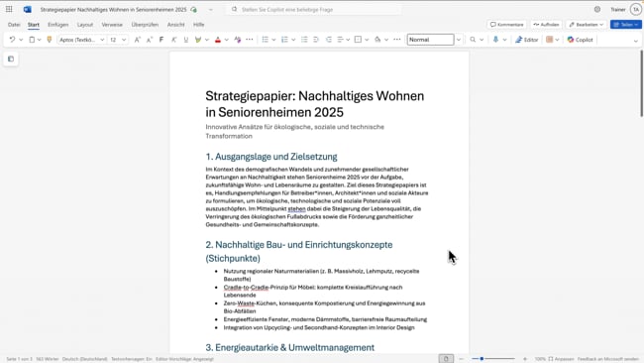
Task: Expand the styles gallery arrow
Action: tap(459, 40)
